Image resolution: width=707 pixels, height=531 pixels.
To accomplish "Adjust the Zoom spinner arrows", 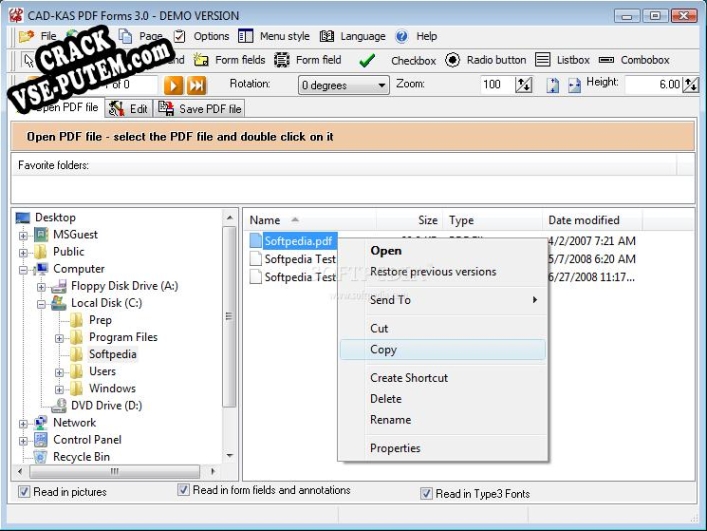I will [523, 85].
